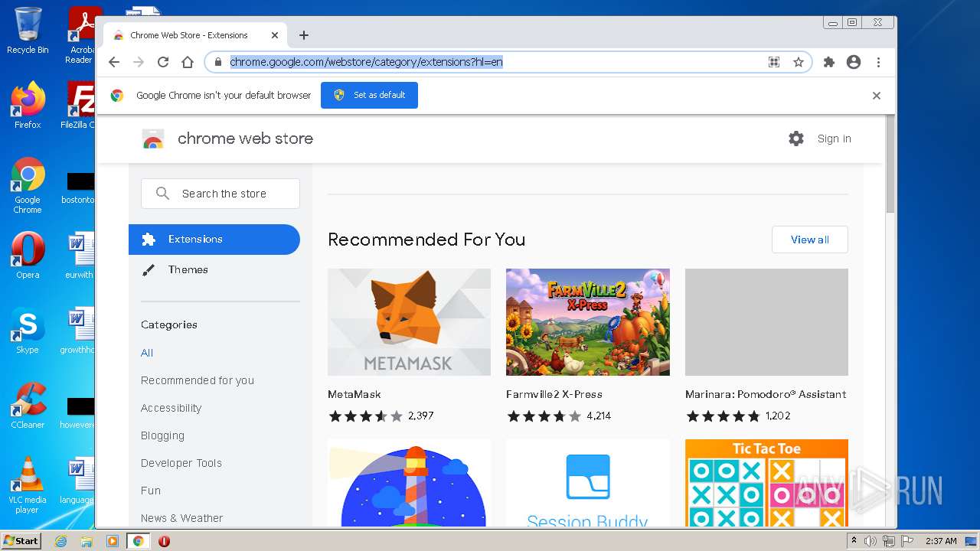Open the home page via house icon
980x551 pixels.
(x=188, y=62)
